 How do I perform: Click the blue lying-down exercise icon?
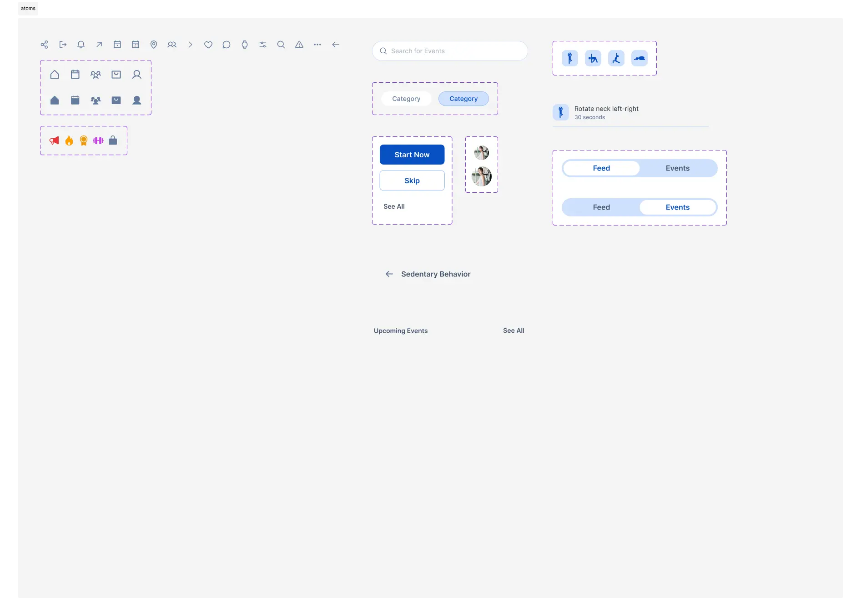click(639, 58)
